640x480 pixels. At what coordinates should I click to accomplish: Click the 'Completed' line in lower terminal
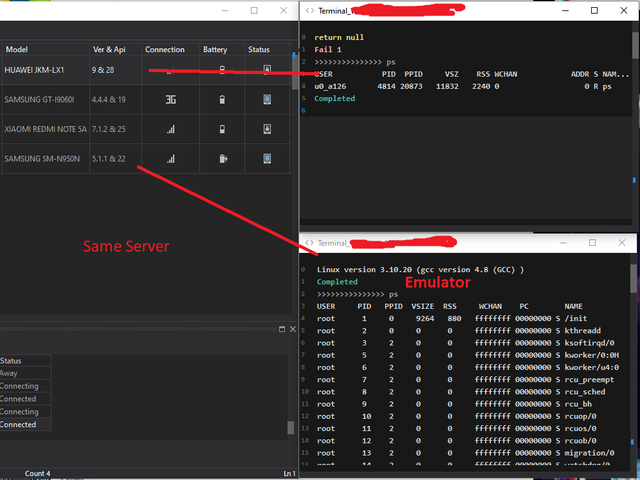tap(337, 282)
